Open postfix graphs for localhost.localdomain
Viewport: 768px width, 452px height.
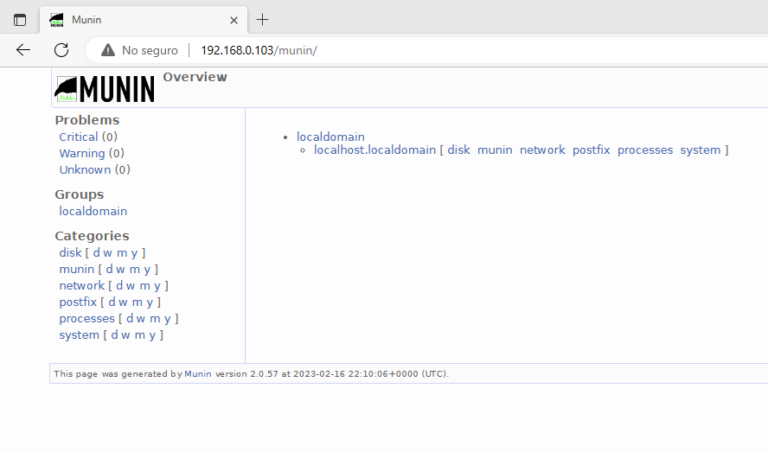coord(591,150)
